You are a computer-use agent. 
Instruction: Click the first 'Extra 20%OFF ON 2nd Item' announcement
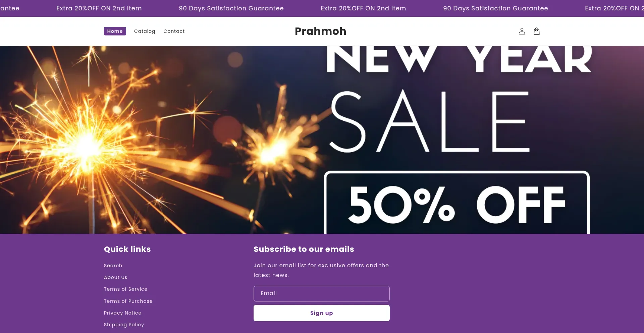(99, 8)
